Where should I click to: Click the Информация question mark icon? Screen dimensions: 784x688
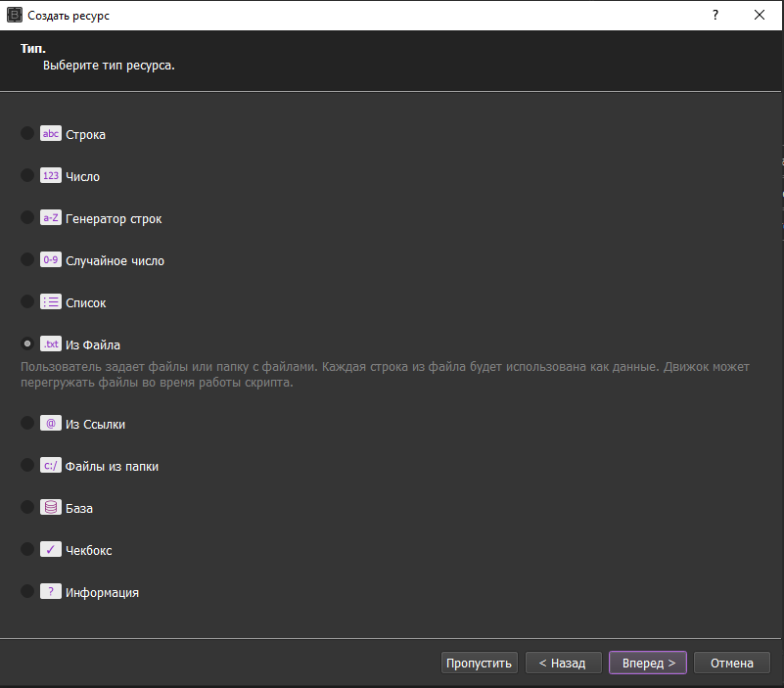[x=51, y=592]
